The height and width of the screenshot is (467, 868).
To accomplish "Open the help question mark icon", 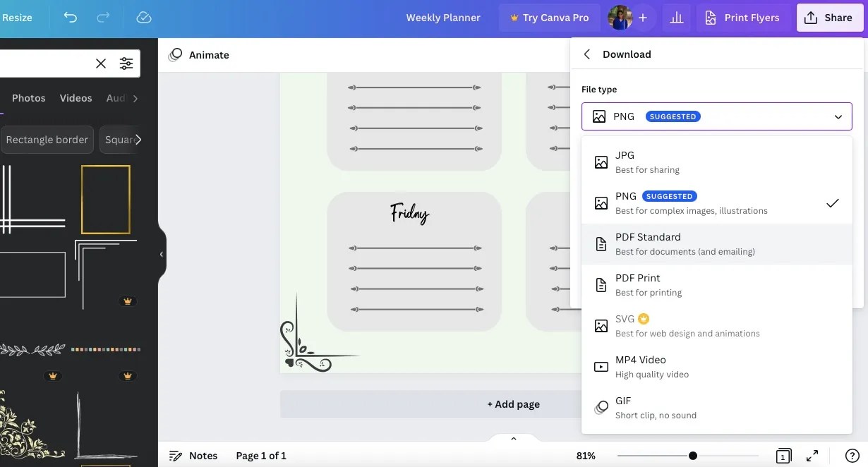I will (852, 456).
